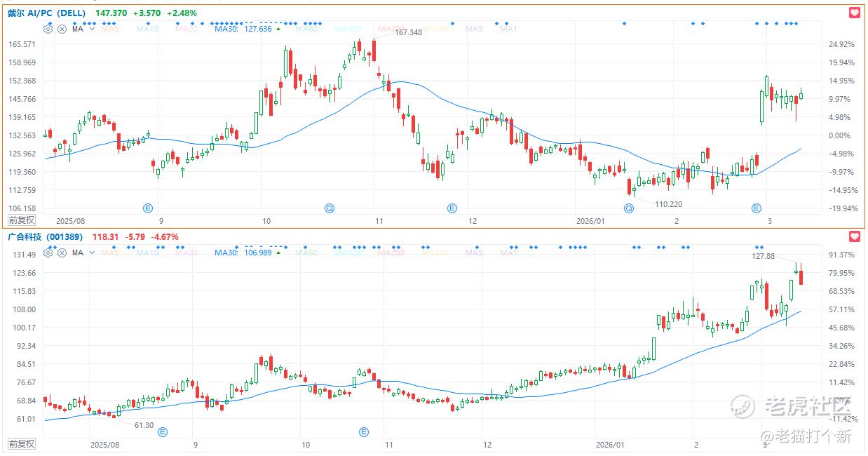Open indicator settings gear in DELL chart
Image resolution: width=868 pixels, height=456 pixels.
click(48, 29)
